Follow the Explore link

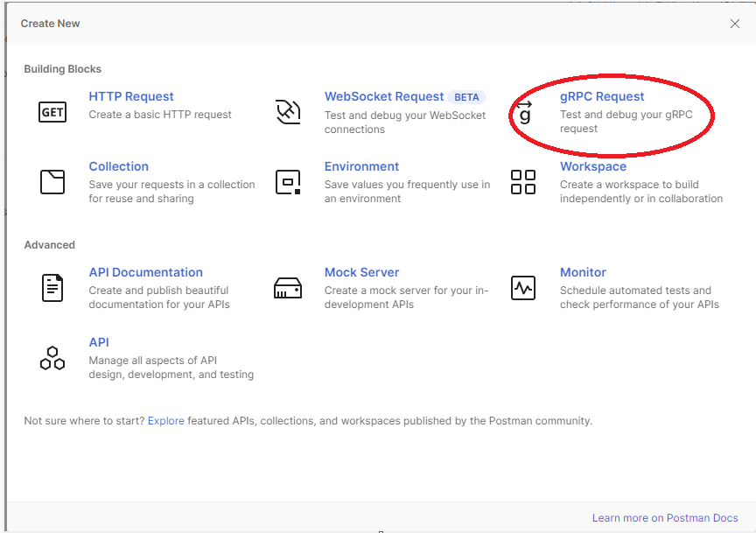166,421
